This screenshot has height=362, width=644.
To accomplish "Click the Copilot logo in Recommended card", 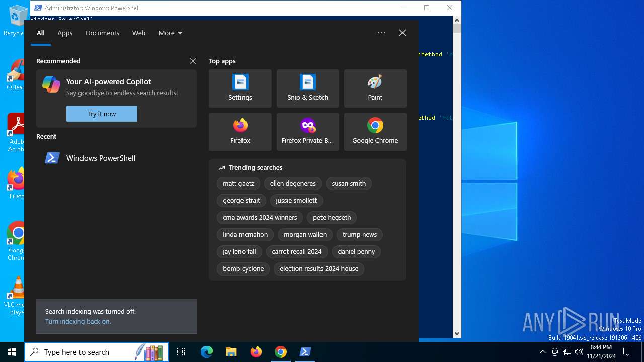I will pos(51,84).
